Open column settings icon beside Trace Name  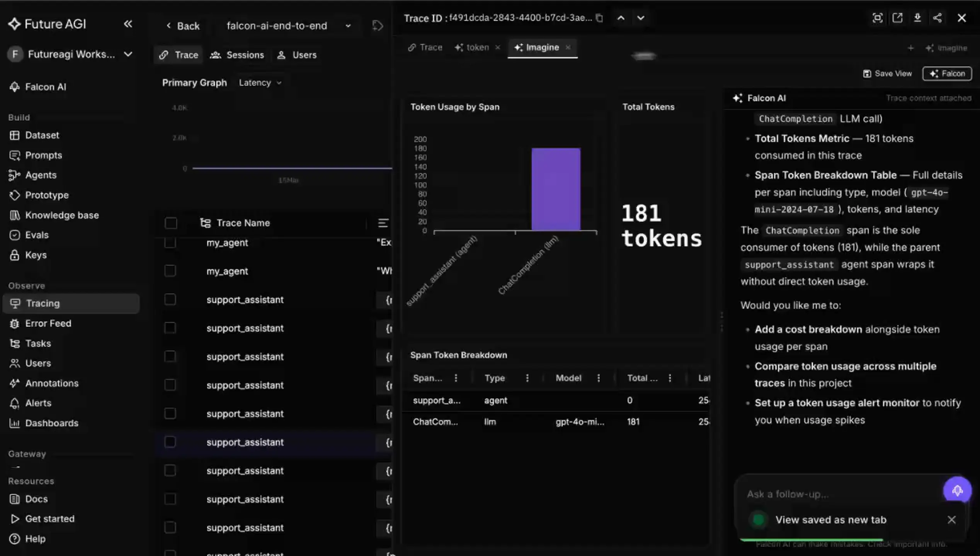[383, 223]
